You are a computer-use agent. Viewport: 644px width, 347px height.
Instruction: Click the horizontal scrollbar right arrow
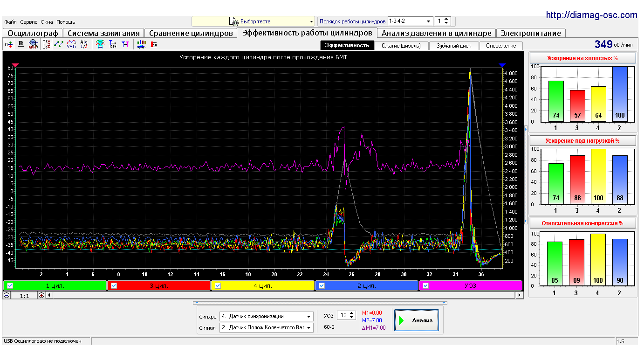(519, 295)
